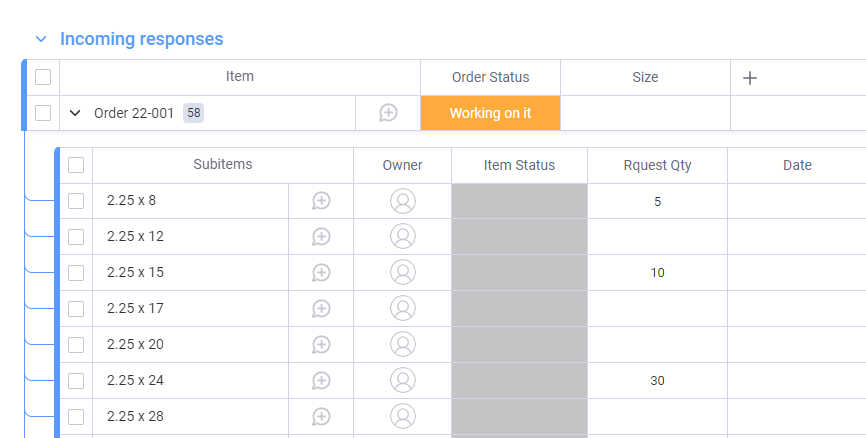866x438 pixels.
Task: Assign owner avatar for 2.25 x 28
Action: [403, 416]
